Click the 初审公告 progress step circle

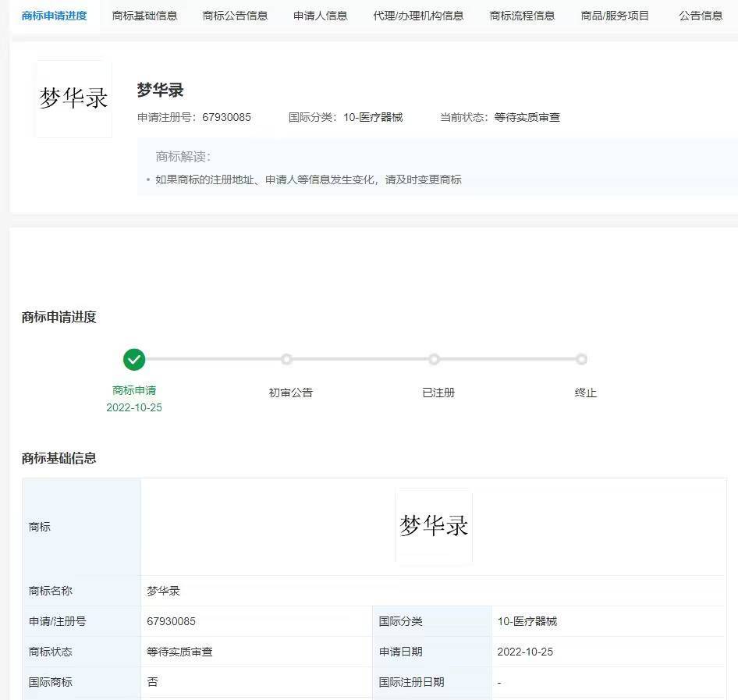[286, 359]
